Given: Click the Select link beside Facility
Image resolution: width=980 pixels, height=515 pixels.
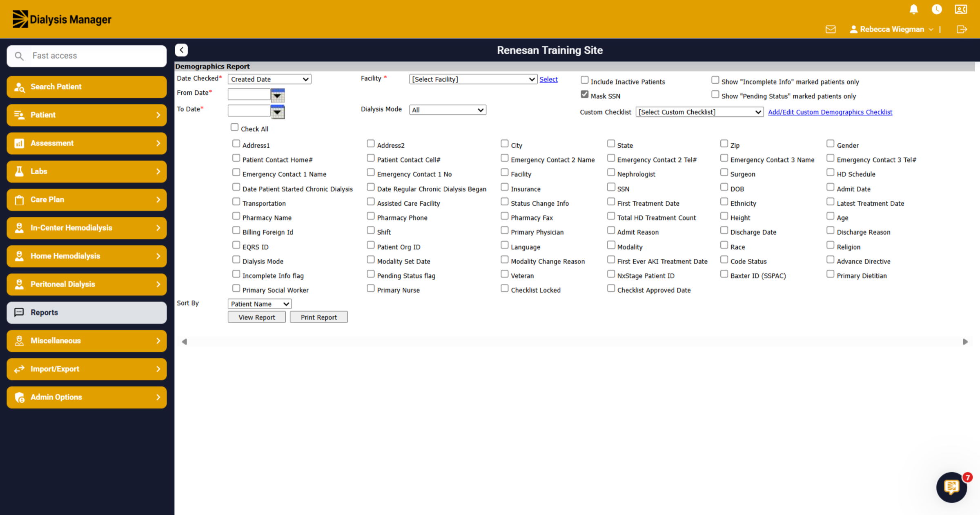Looking at the screenshot, I should coord(548,79).
